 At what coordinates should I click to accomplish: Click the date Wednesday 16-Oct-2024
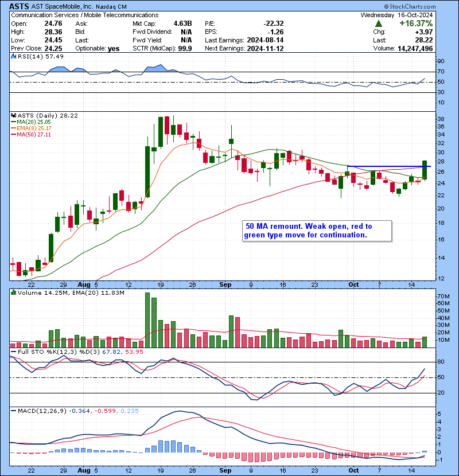tap(396, 15)
